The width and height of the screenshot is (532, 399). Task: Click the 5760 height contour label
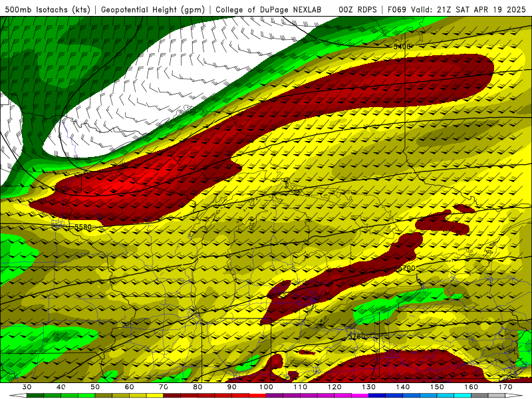click(356, 336)
